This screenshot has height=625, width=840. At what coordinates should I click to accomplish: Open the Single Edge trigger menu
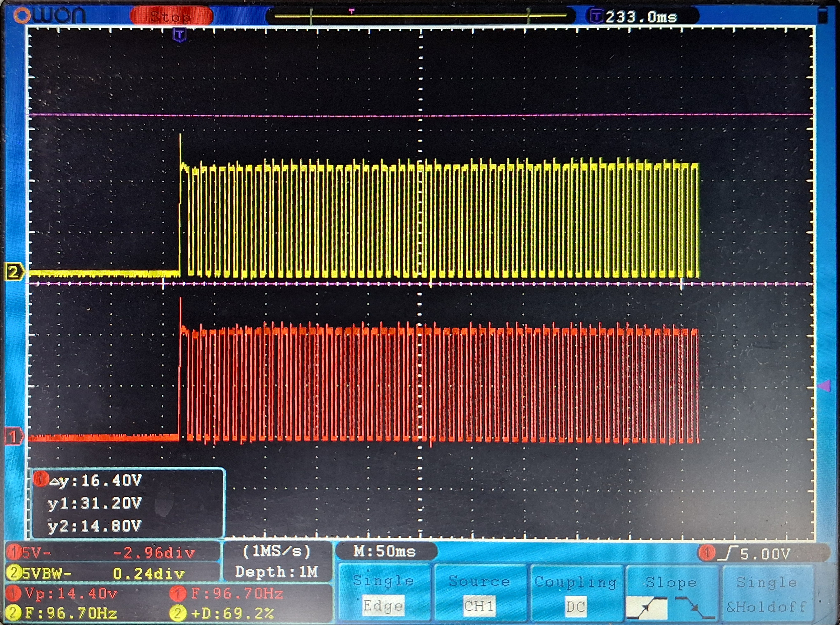(383, 593)
